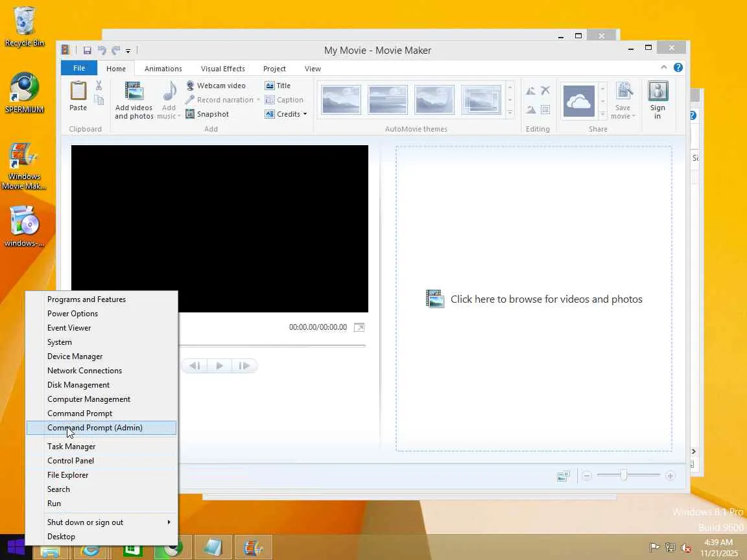Click Rotate left icon in Editing
Image resolution: width=747 pixels, height=560 pixels.
pos(530,91)
